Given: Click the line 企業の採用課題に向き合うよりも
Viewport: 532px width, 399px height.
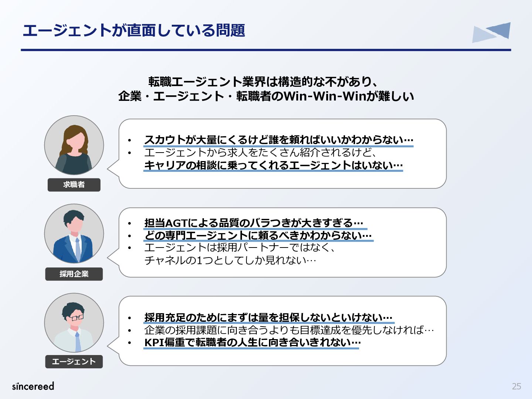Looking at the screenshot, I should point(289,330).
